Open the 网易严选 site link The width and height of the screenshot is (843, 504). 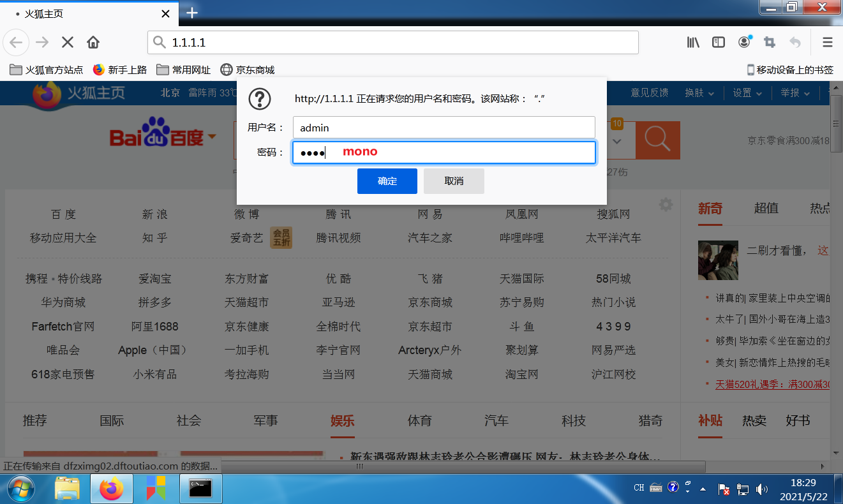(x=614, y=350)
